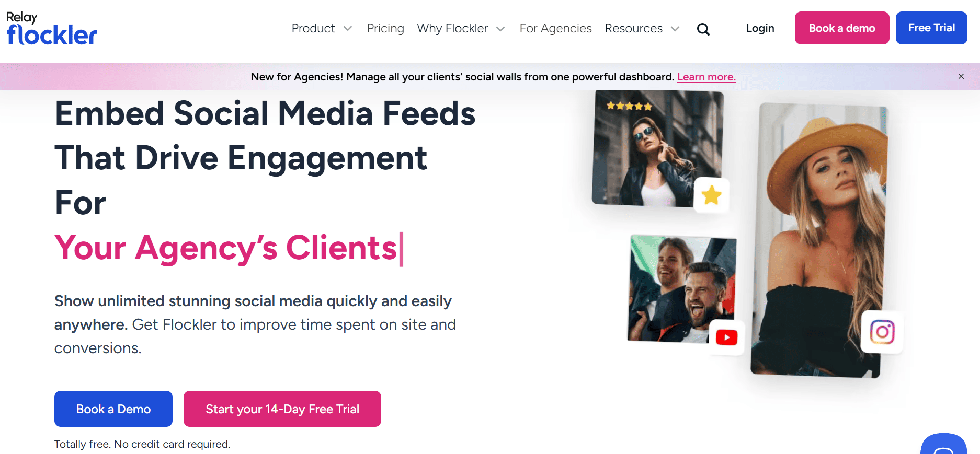
Task: Click the five-star rating on photo
Action: coord(629,106)
